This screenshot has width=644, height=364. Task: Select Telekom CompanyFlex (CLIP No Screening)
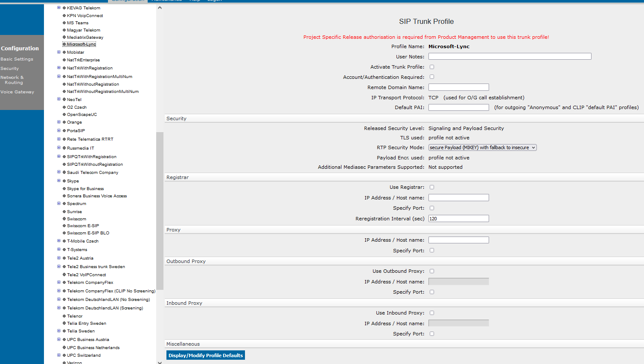[x=111, y=291]
